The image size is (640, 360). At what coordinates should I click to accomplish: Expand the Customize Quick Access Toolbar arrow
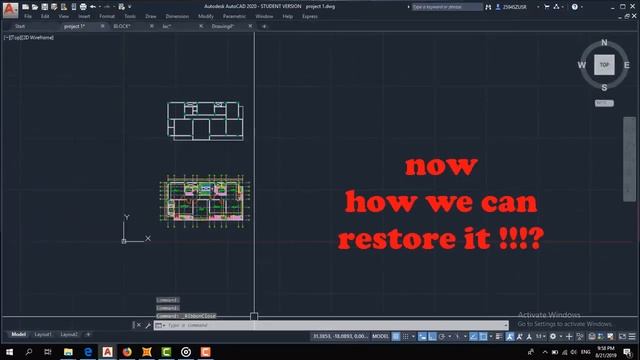(130, 7)
